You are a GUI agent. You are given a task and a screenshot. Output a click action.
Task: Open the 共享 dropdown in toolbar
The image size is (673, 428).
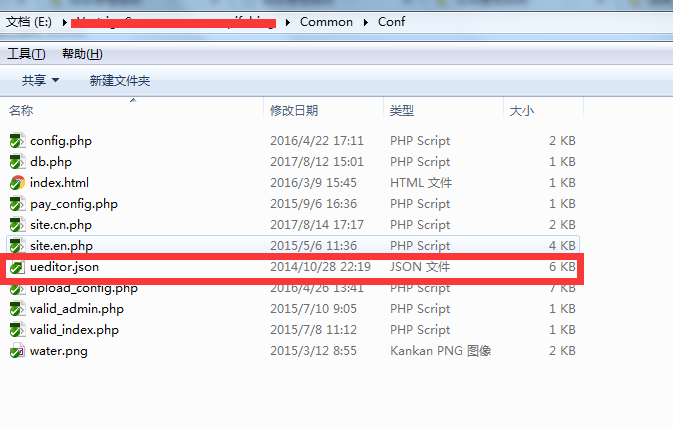point(40,80)
